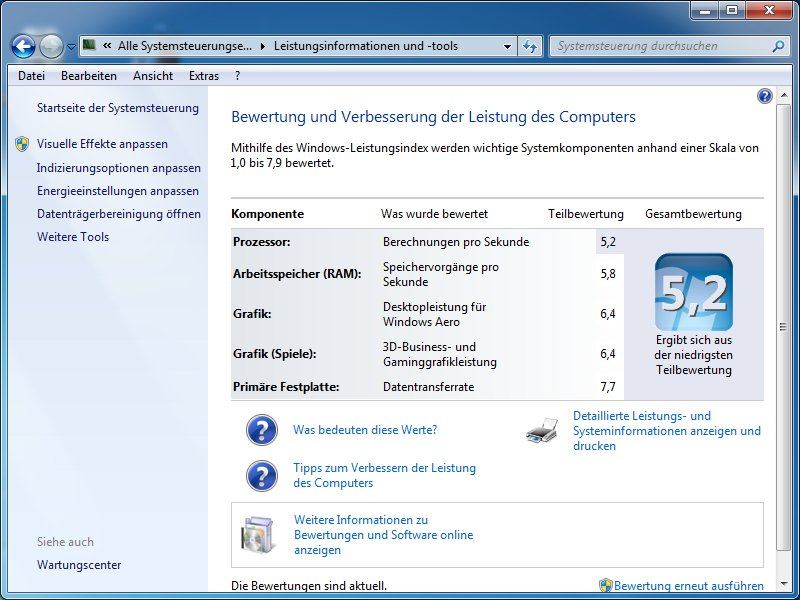This screenshot has height=600, width=800.
Task: Click the shield icon beside Bewertung erneut ausführen
Action: click(605, 585)
